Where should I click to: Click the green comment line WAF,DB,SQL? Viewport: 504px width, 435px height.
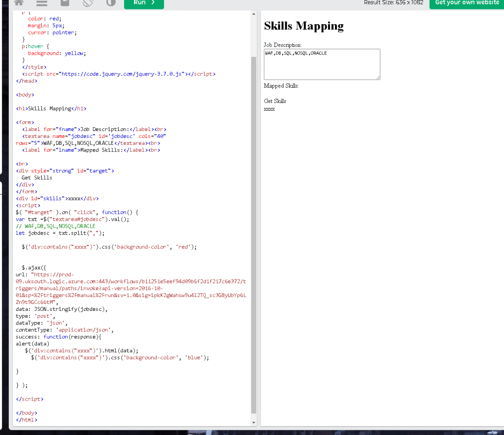point(56,226)
